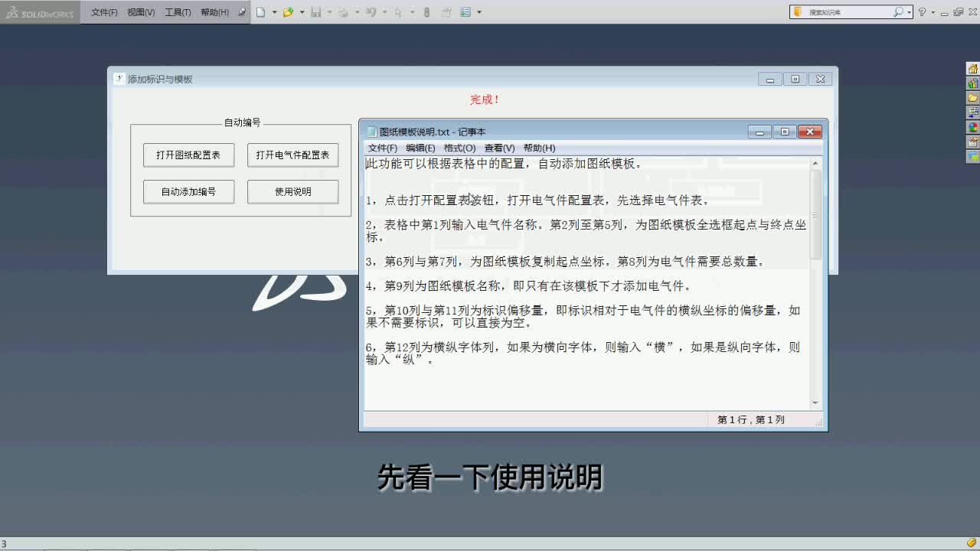Open SolidWorks 视图(V) menu

pyautogui.click(x=141, y=12)
